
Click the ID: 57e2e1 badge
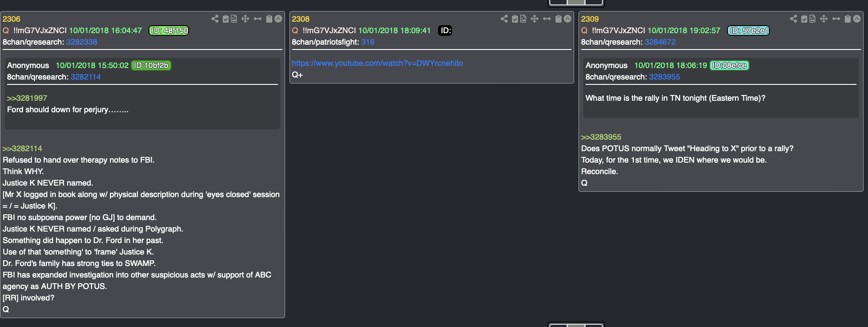749,30
